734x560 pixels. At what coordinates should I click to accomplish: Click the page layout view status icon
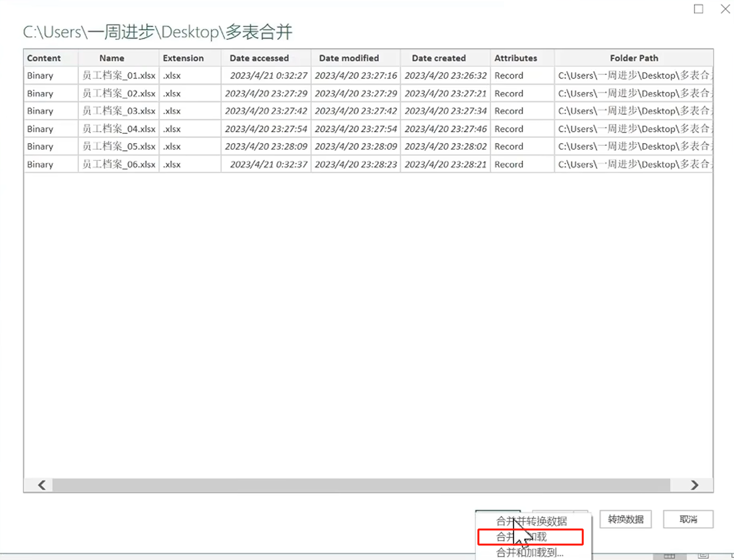703,556
